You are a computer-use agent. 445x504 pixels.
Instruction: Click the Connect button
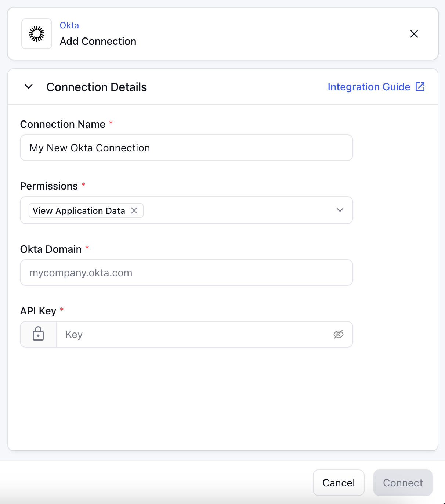(403, 483)
